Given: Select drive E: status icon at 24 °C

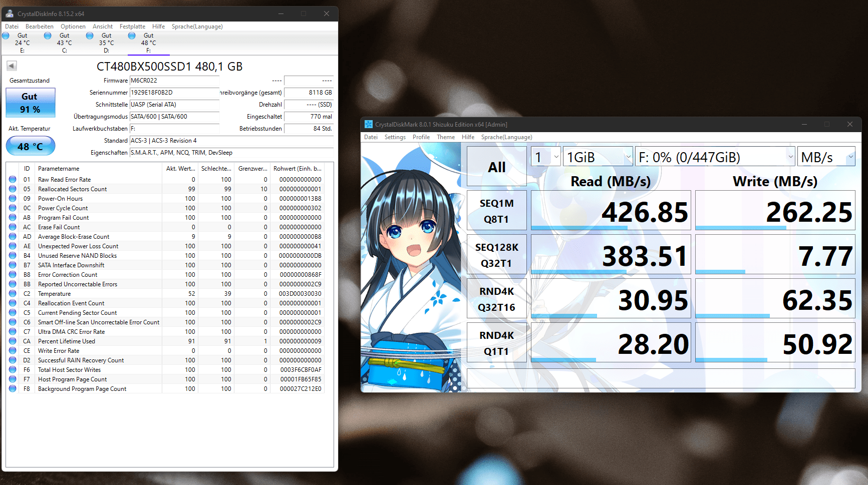Looking at the screenshot, I should pos(6,36).
